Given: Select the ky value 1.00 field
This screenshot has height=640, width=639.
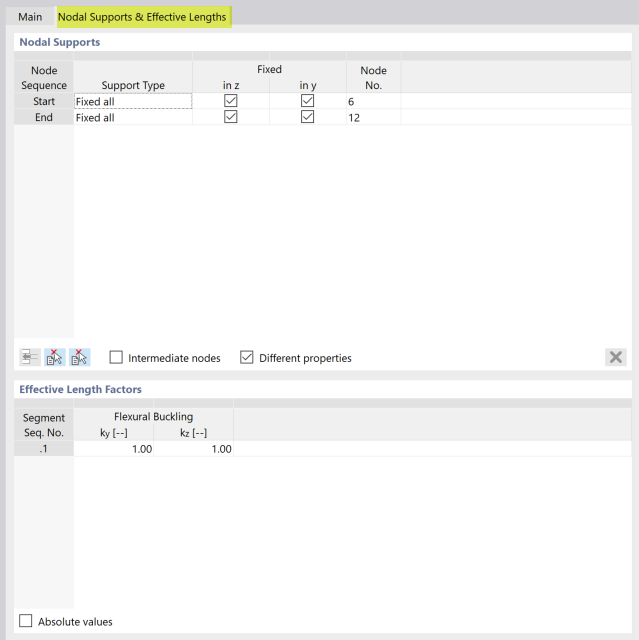Looking at the screenshot, I should 113,449.
